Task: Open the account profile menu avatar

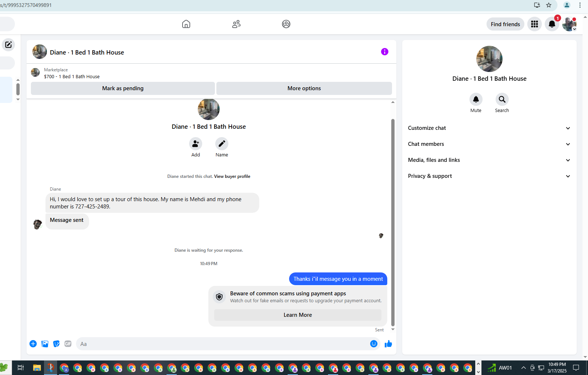Action: coord(569,24)
